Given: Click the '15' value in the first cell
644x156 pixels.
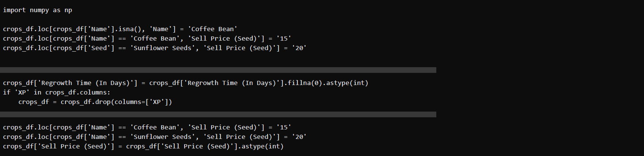Looking at the screenshot, I should (283, 39).
